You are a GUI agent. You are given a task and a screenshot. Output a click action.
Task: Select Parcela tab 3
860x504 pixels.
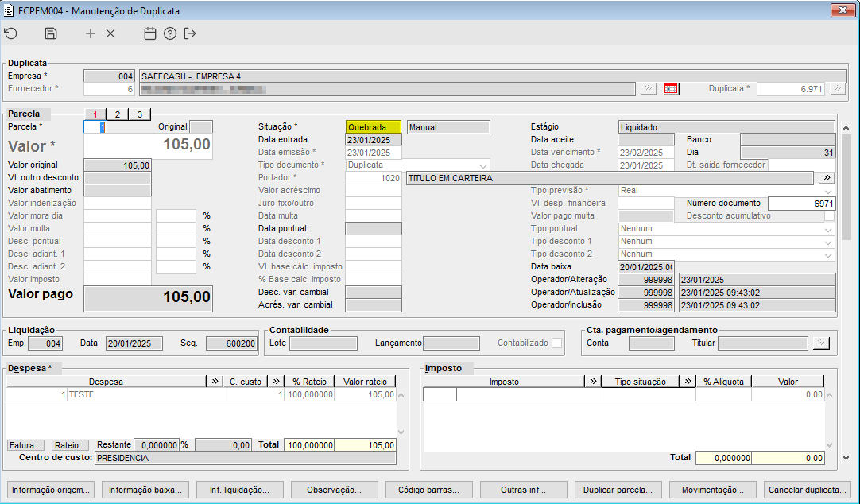[x=140, y=114]
